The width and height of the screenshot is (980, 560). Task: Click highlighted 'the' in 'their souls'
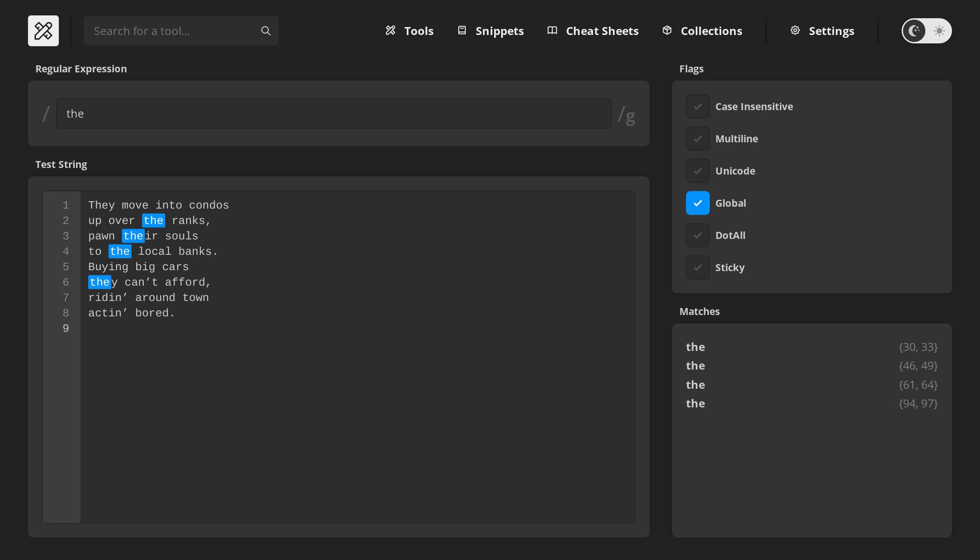(133, 236)
